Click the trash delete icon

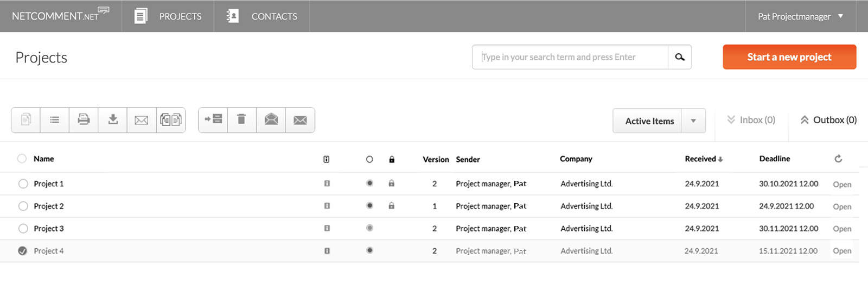click(x=242, y=120)
